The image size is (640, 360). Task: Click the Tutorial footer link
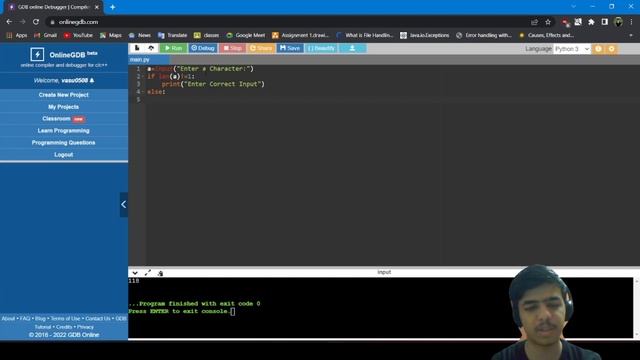[x=42, y=327]
